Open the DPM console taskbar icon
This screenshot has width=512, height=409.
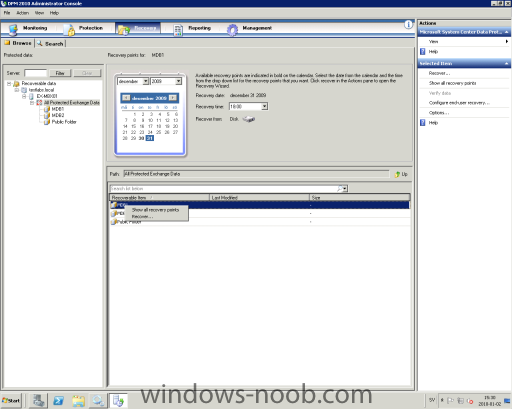[118, 400]
